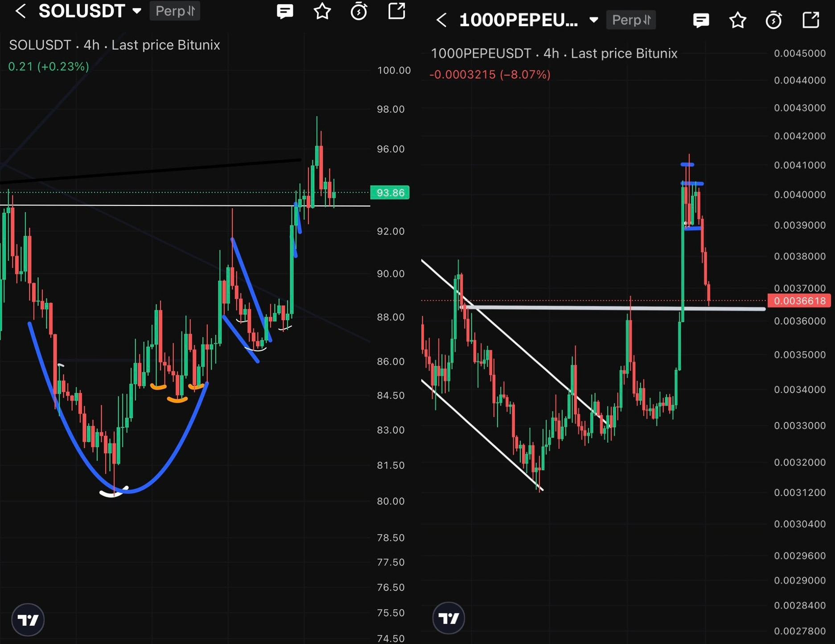Click the TradingView logo on the PEPE chart

pos(449,618)
